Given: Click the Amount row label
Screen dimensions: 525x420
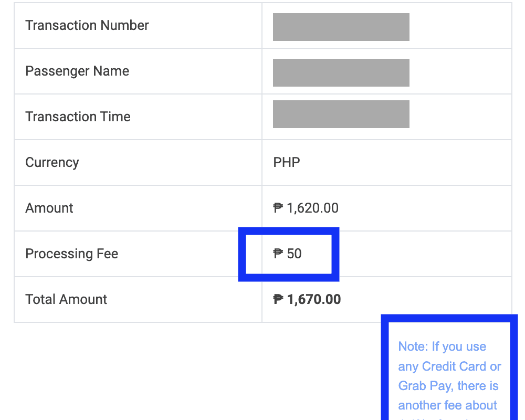Looking at the screenshot, I should pyautogui.click(x=49, y=208).
